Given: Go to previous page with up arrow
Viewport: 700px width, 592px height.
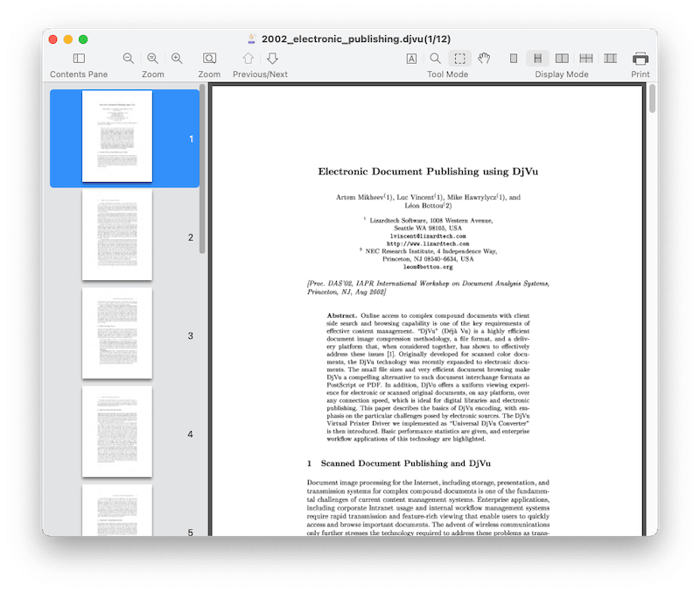Looking at the screenshot, I should click(x=248, y=59).
